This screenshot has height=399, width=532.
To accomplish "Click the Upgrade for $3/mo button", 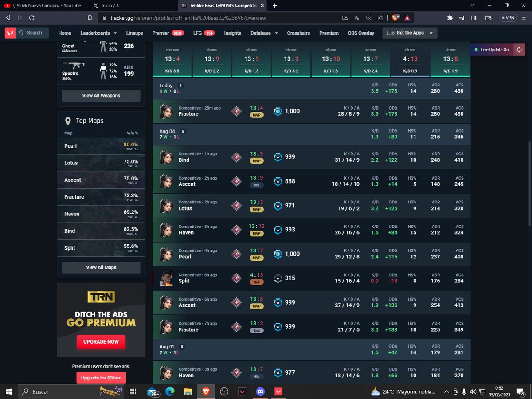I will coord(101,378).
